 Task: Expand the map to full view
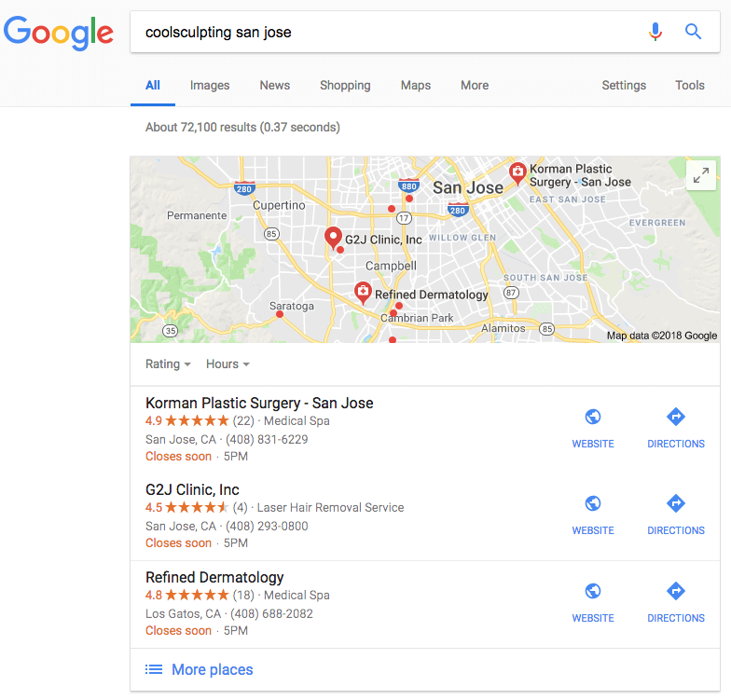701,175
